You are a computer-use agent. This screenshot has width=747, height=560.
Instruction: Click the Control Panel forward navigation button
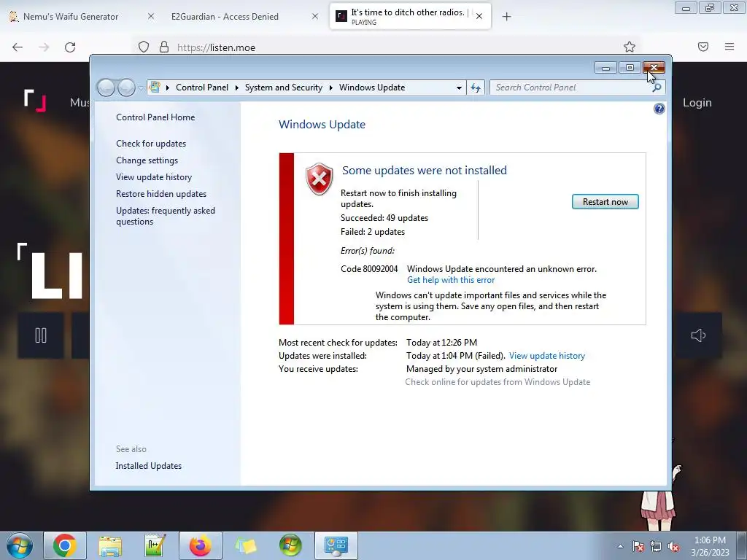[126, 87]
